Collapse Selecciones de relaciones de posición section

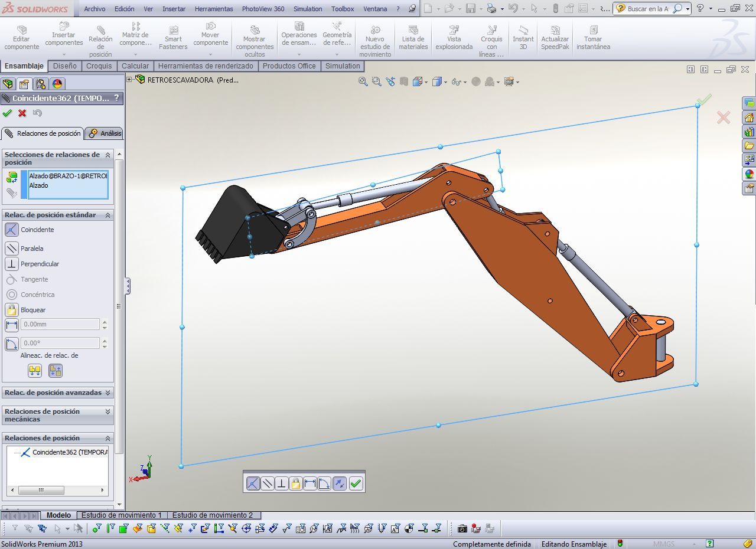click(107, 155)
